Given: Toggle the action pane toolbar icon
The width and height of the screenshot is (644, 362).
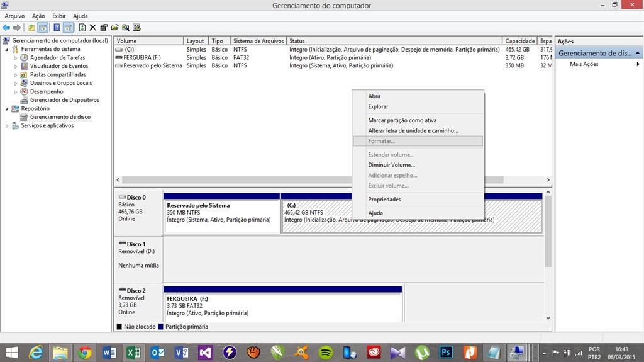Looking at the screenshot, I should (68, 28).
